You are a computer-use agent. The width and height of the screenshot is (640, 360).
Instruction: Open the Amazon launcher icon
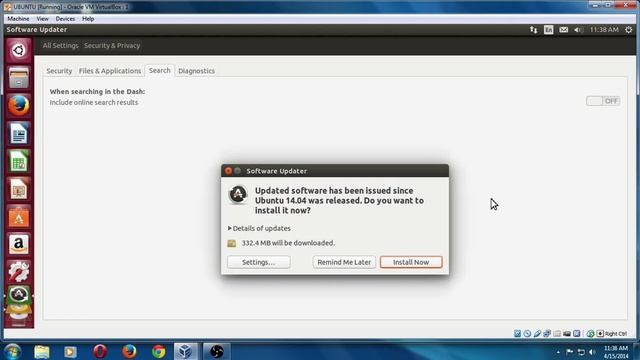[18, 244]
